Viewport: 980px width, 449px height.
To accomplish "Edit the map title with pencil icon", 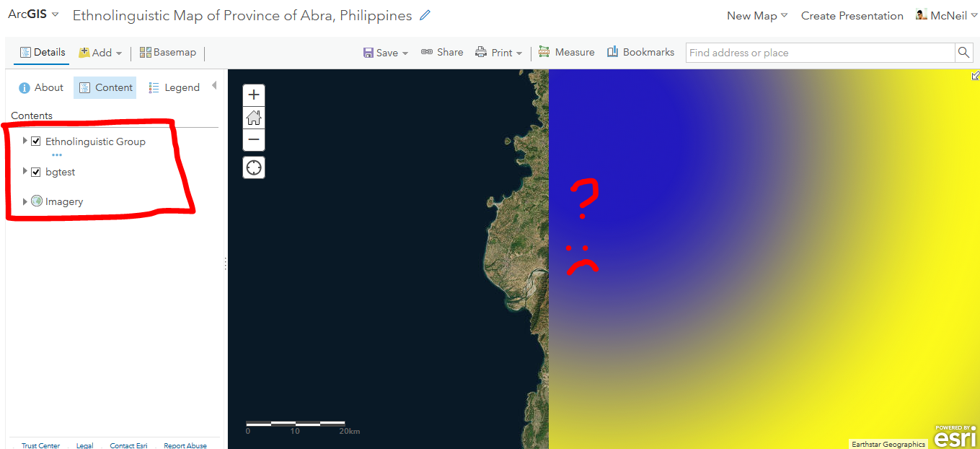I will point(425,15).
